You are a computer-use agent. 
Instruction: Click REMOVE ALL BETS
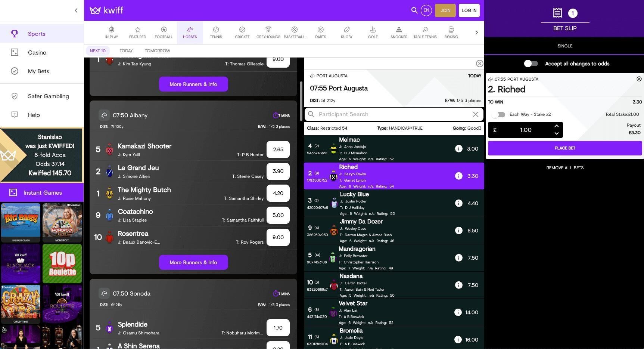[x=565, y=168]
